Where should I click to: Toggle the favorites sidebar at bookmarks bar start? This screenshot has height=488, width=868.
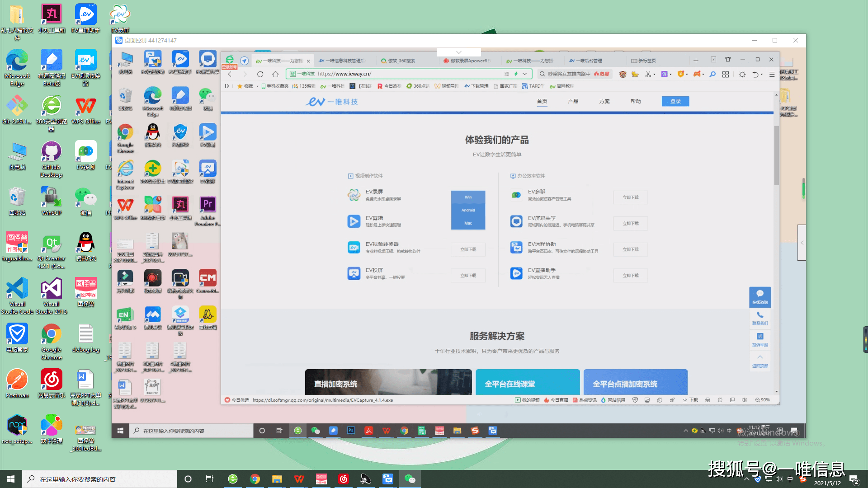pyautogui.click(x=227, y=86)
